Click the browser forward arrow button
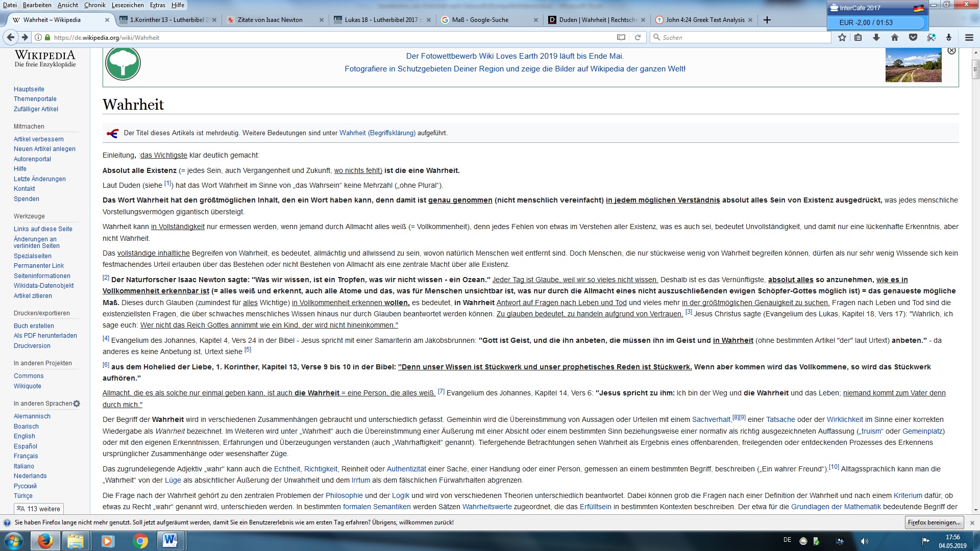 pyautogui.click(x=24, y=37)
